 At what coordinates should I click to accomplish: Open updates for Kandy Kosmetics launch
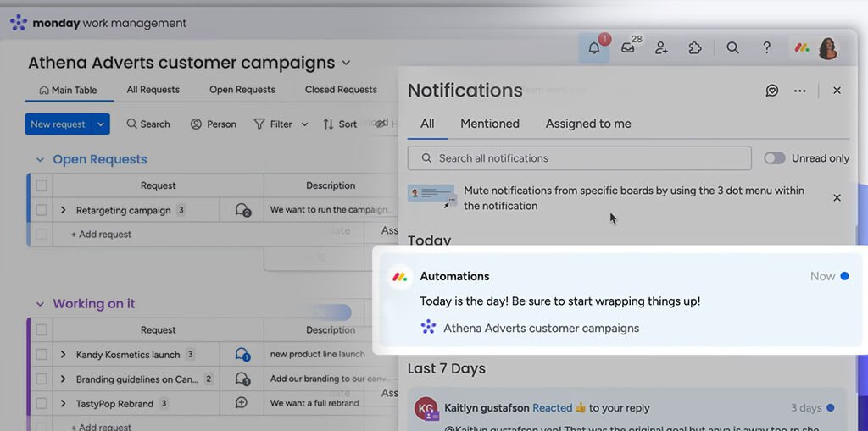(x=242, y=355)
